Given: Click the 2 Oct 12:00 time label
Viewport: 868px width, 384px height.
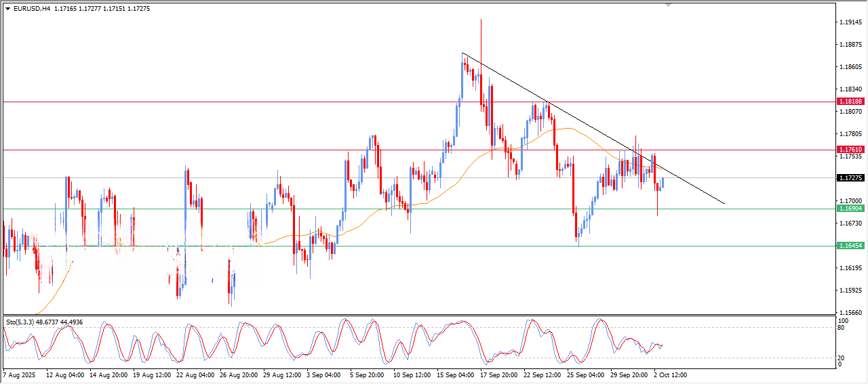Looking at the screenshot, I should [x=671, y=374].
